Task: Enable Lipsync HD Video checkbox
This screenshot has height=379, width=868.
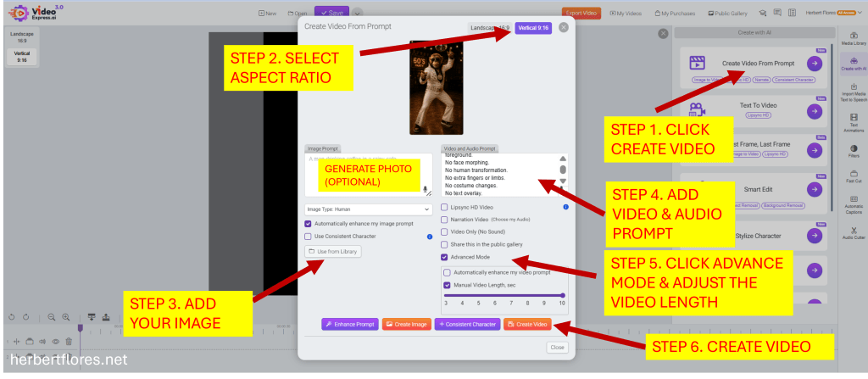Action: click(x=444, y=207)
